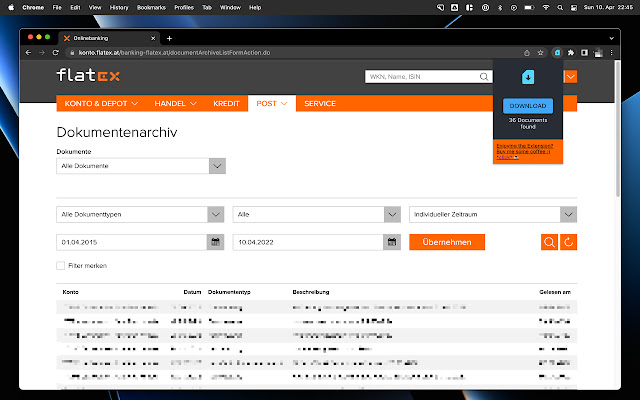640x400 pixels.
Task: Click the Konto column header
Action: pos(70,292)
